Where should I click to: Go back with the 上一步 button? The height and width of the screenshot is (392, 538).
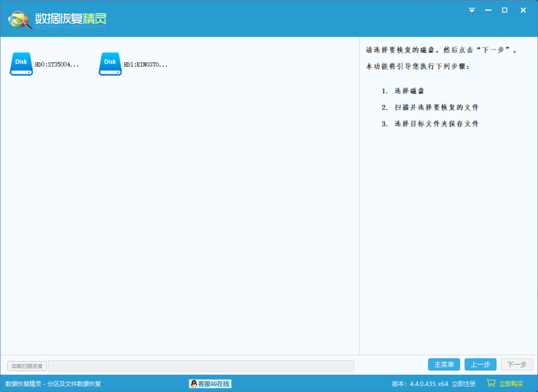[480, 365]
